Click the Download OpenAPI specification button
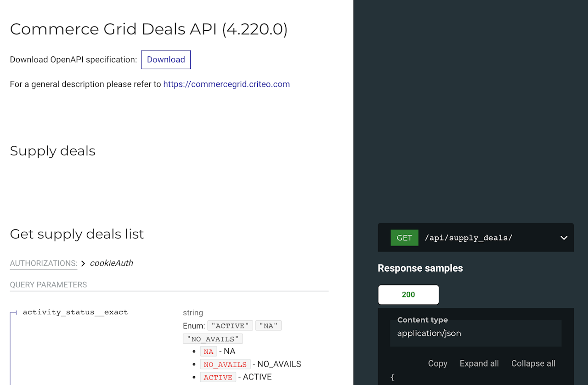Image resolution: width=588 pixels, height=385 pixels. (166, 60)
